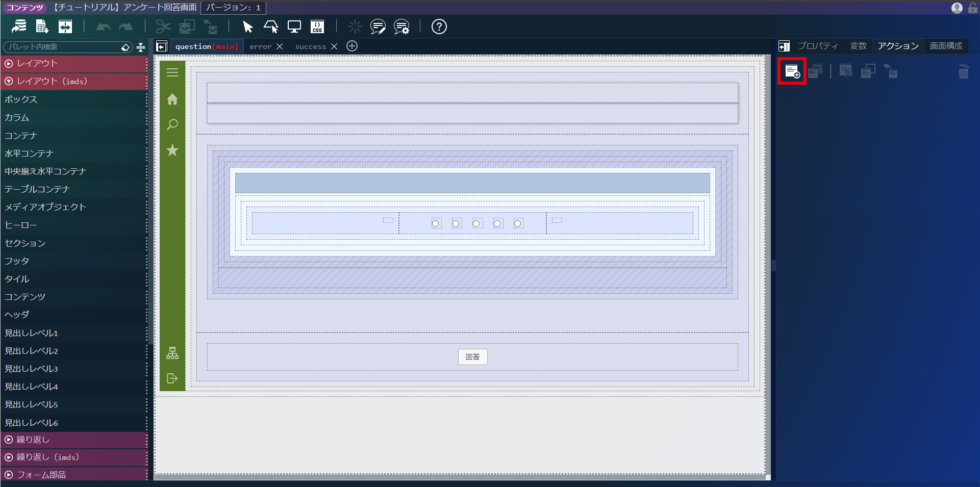
Task: Add a new screen tab with plus icon
Action: (352, 46)
